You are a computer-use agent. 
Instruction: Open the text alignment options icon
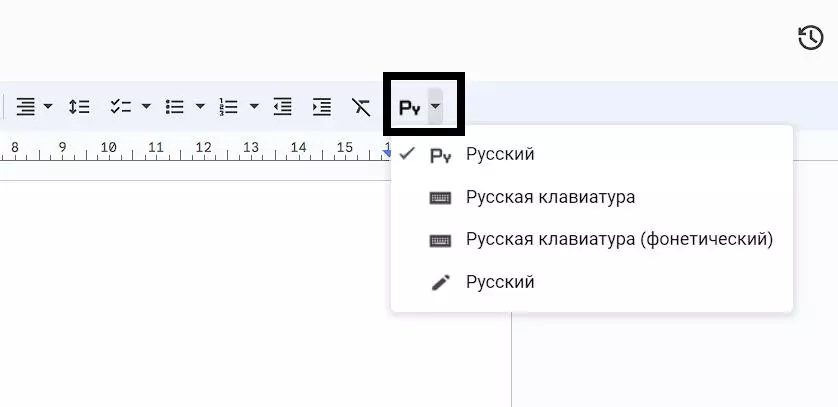(26, 106)
